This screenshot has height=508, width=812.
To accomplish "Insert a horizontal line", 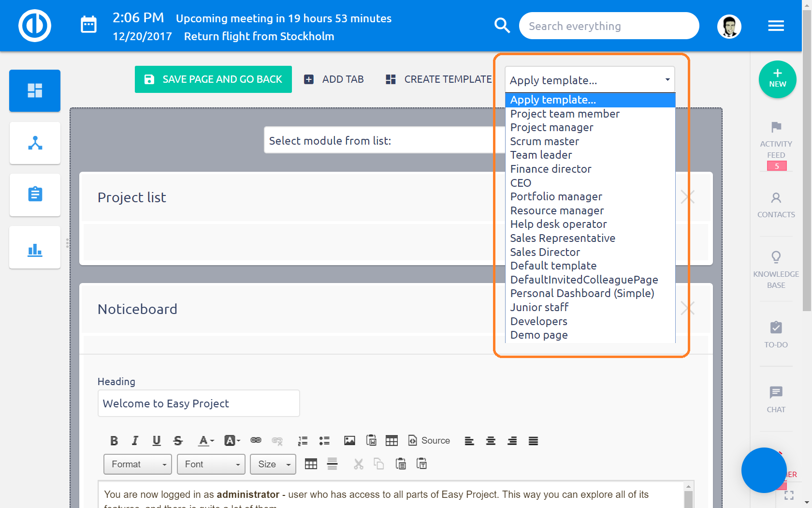I will coord(332,464).
